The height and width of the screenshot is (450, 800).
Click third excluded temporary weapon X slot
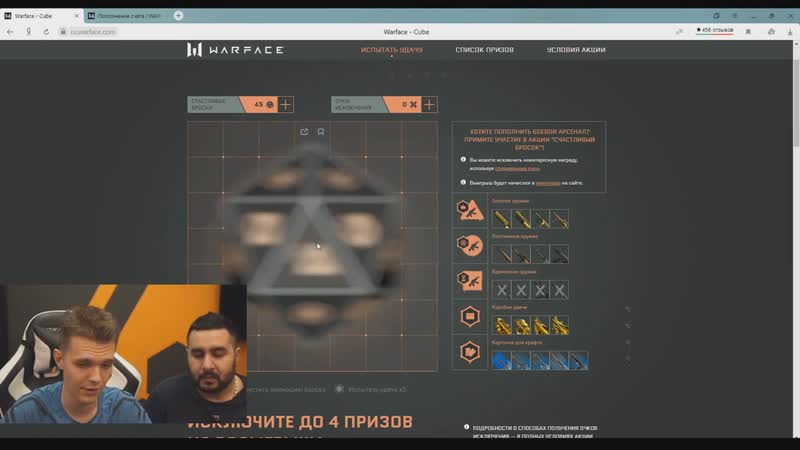point(540,290)
